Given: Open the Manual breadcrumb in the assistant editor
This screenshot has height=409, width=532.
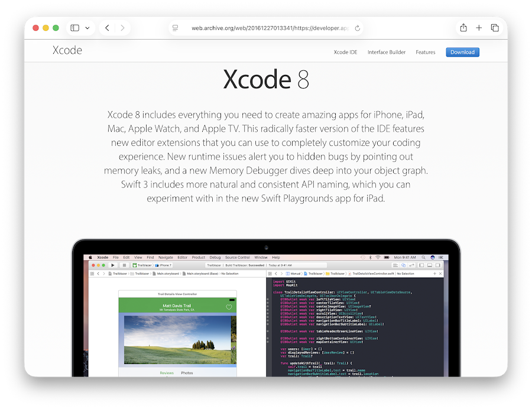Looking at the screenshot, I should (293, 274).
